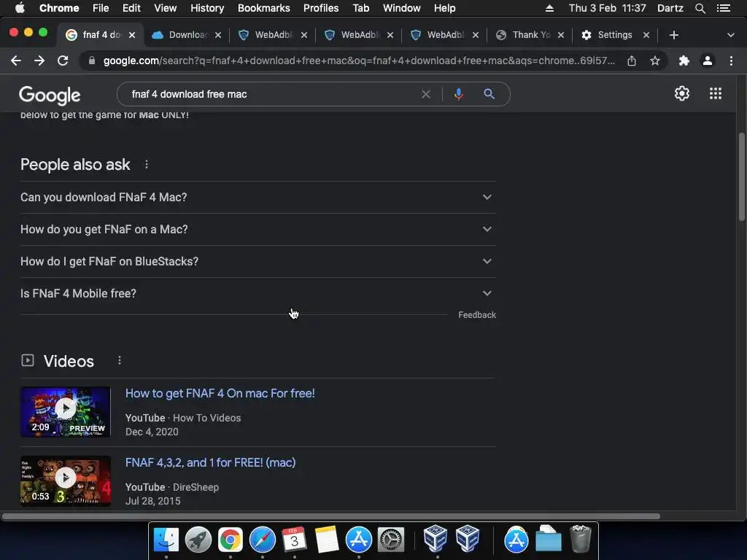Open the Google apps grid
This screenshot has height=560, width=747.
(x=715, y=93)
